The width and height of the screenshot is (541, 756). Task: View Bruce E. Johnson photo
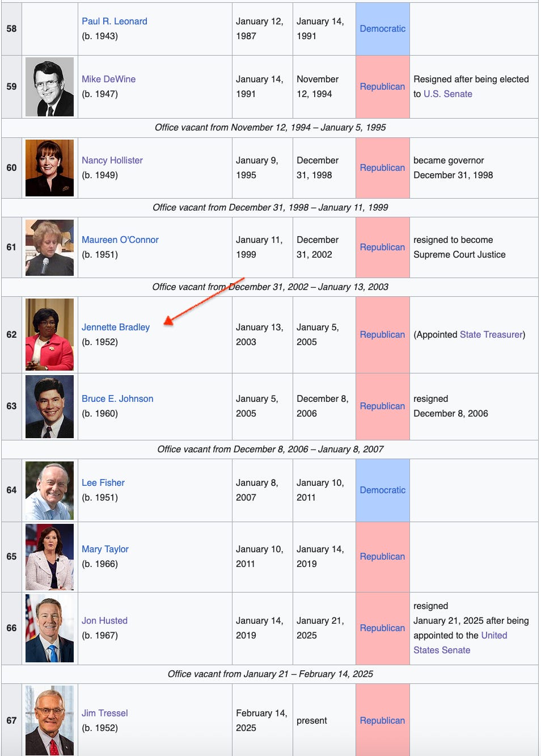tap(49, 406)
